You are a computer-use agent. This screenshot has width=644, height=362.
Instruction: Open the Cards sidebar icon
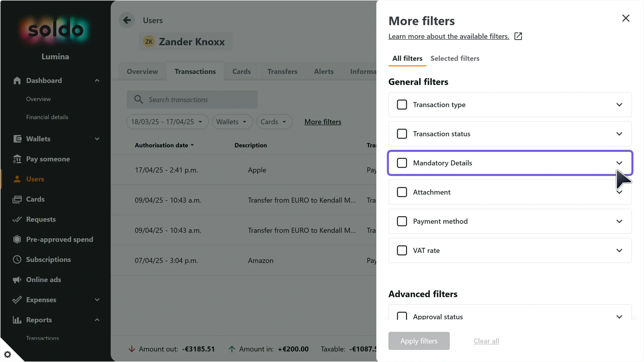coord(17,199)
